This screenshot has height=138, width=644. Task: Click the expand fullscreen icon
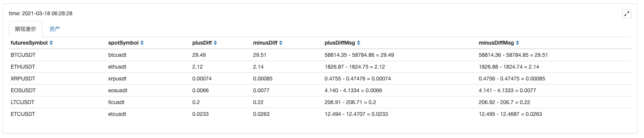pyautogui.click(x=626, y=14)
